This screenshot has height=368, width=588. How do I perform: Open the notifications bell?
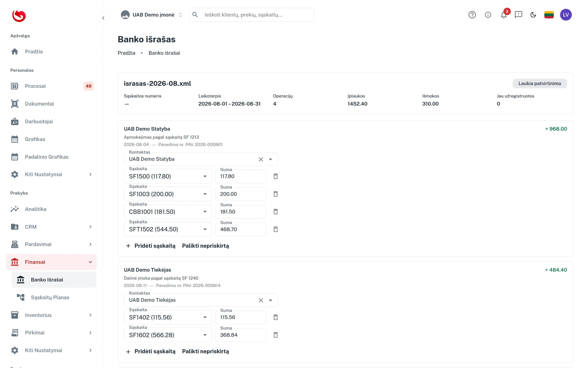click(504, 15)
